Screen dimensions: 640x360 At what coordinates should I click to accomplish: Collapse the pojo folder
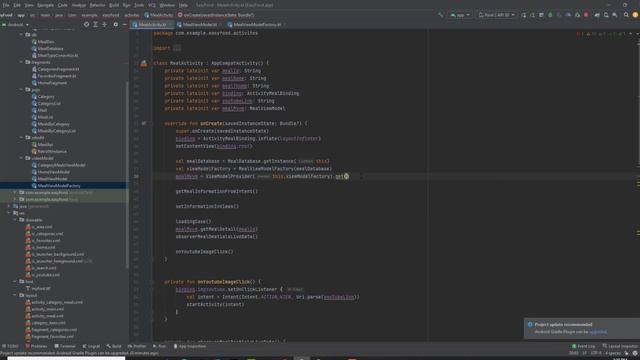tap(21, 90)
